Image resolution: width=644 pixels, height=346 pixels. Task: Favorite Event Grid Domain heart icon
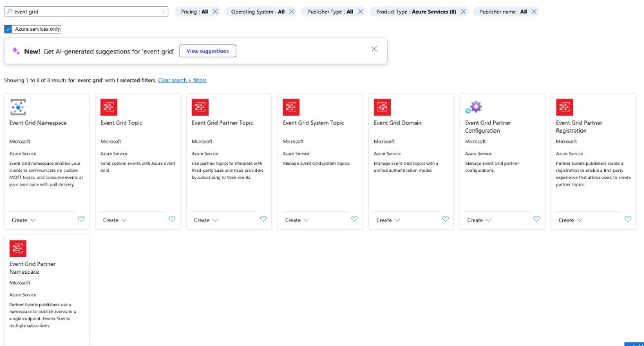click(446, 219)
